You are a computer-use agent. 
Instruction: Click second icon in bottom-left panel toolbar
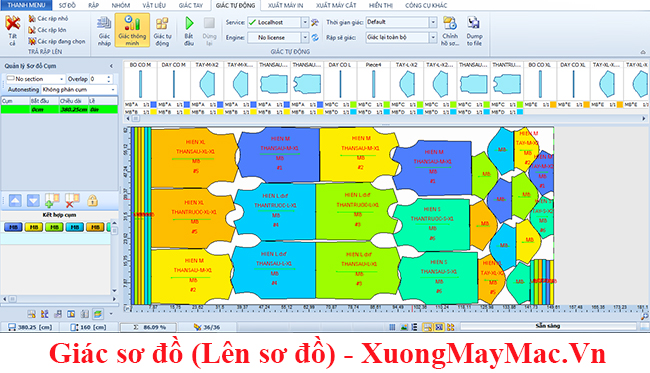[x=44, y=314]
